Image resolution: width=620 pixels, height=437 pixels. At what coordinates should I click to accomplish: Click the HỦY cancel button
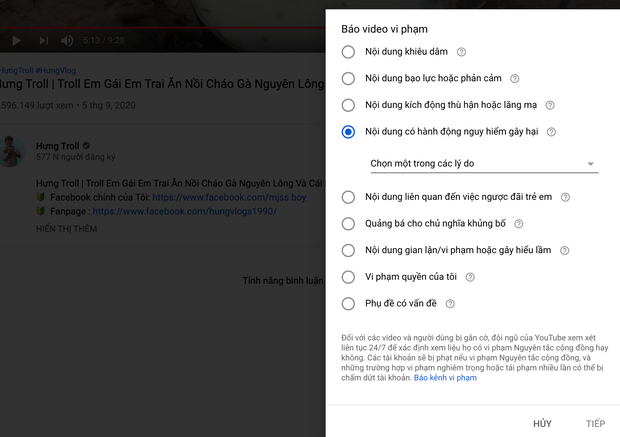(542, 424)
